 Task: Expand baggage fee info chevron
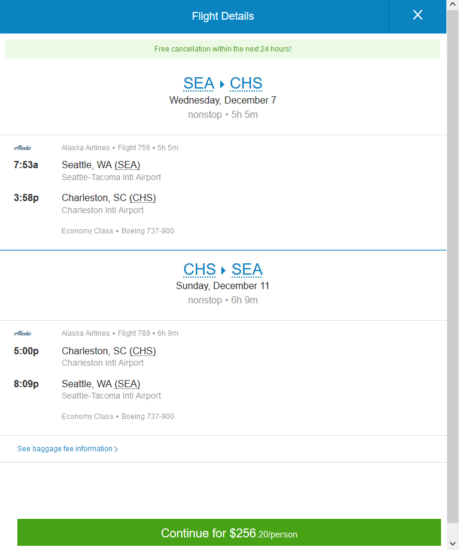click(x=116, y=449)
